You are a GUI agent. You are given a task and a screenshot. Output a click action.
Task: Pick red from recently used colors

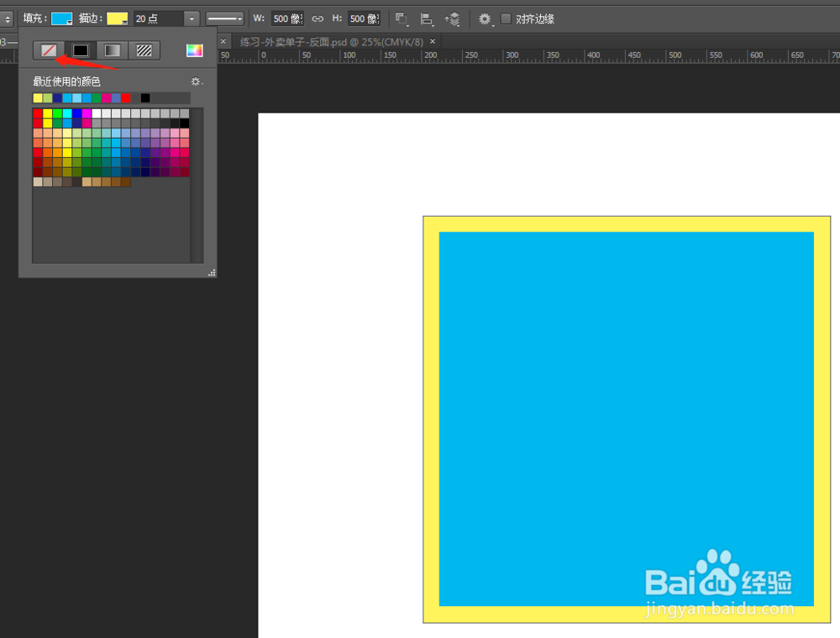[126, 98]
